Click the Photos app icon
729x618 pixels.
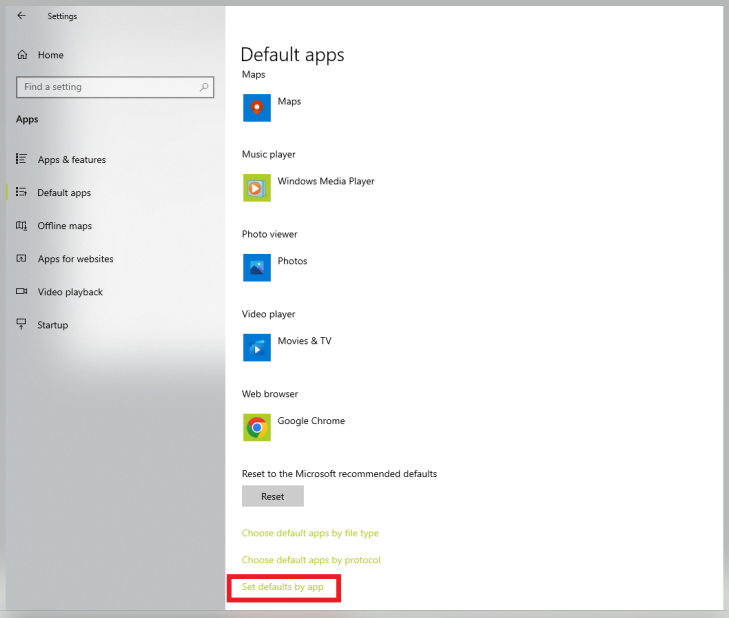[257, 267]
